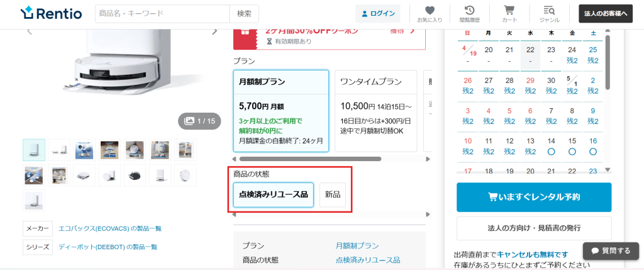Select the first product thumbnail
Viewport: 644px width, 270px height.
[34, 150]
